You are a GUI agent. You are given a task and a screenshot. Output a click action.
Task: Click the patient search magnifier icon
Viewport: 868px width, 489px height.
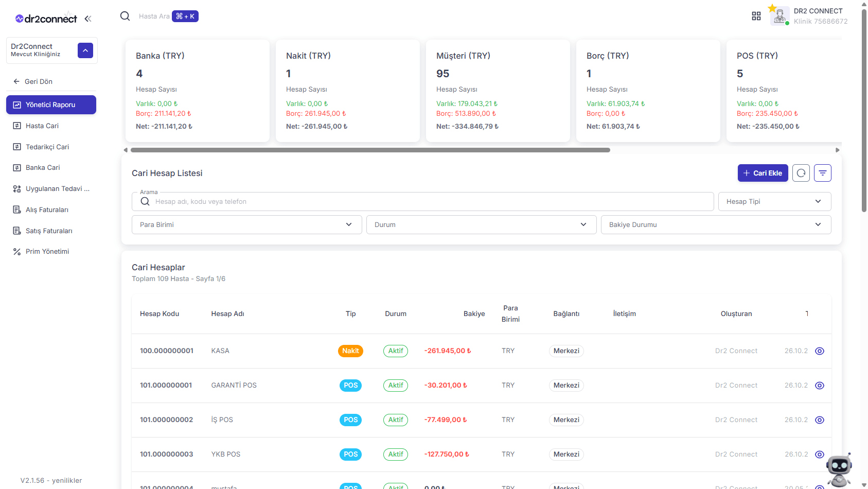[x=125, y=16]
